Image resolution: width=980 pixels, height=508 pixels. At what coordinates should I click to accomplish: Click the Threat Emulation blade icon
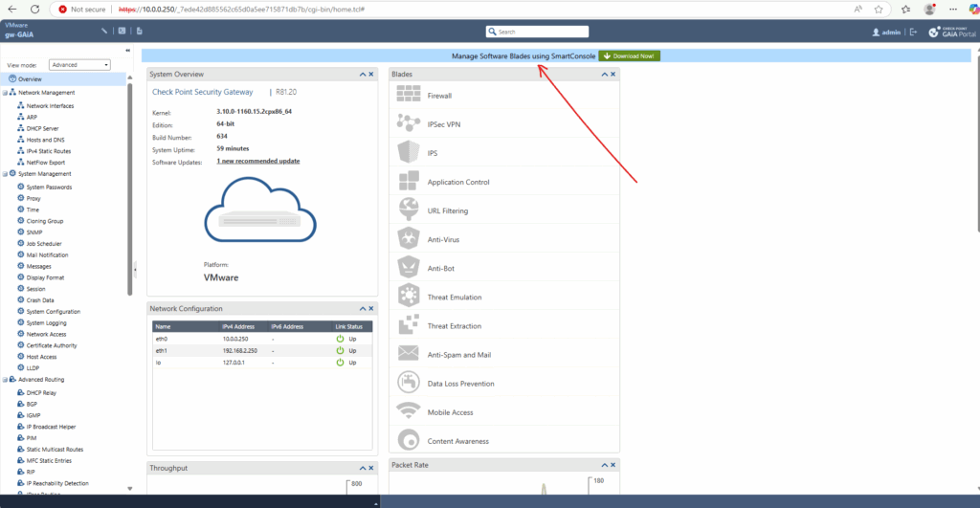pos(408,296)
